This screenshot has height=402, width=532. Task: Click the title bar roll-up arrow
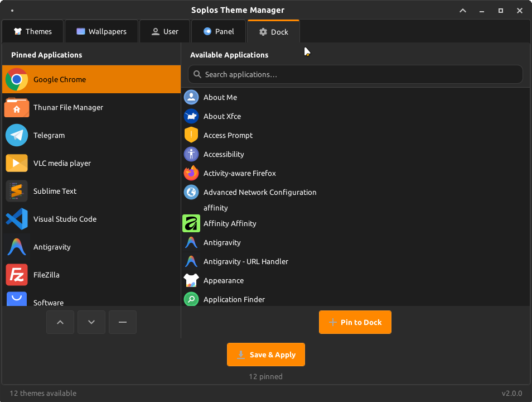pos(463,11)
